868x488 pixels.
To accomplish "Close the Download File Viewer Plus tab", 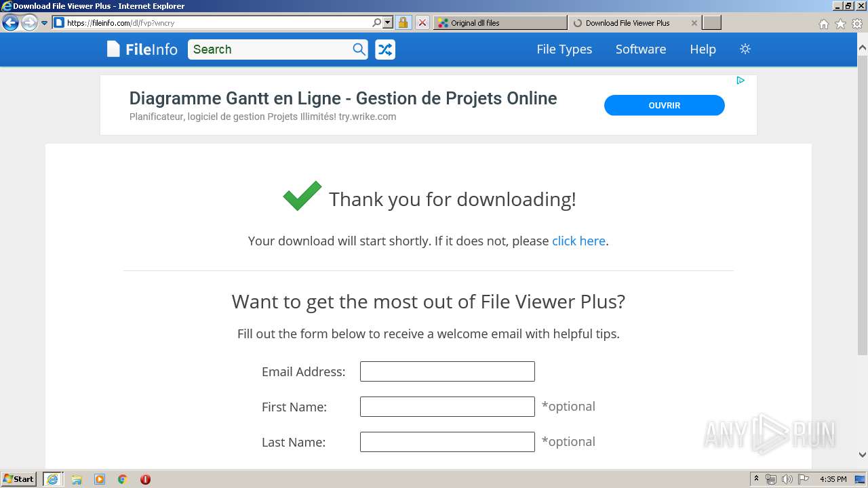I will (694, 22).
